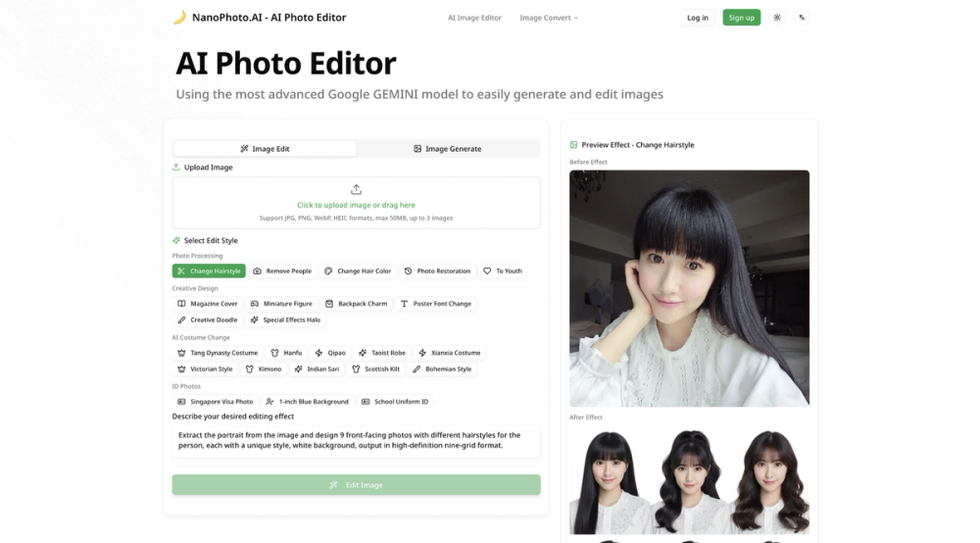The image size is (980, 543).
Task: Click the 'Creative Design' category label
Action: pyautogui.click(x=194, y=289)
